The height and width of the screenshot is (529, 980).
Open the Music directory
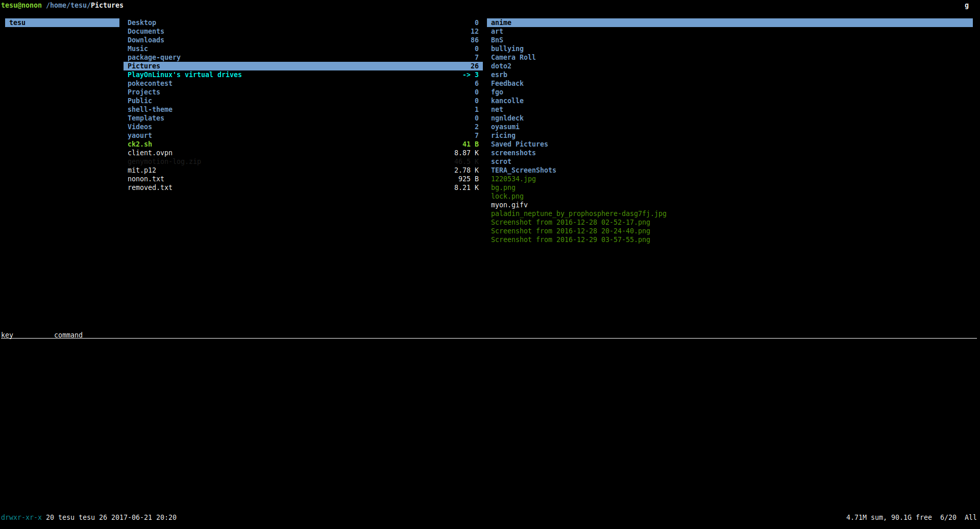point(137,49)
